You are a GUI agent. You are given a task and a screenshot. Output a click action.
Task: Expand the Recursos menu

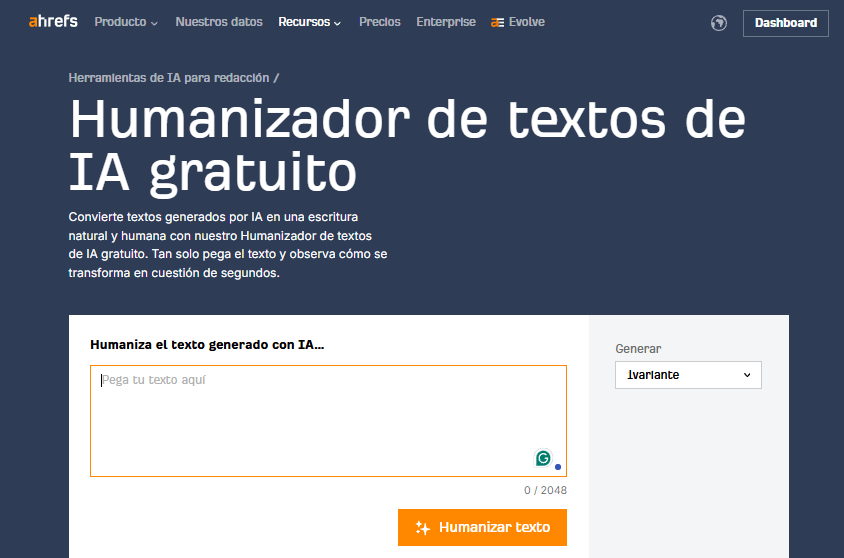[310, 22]
